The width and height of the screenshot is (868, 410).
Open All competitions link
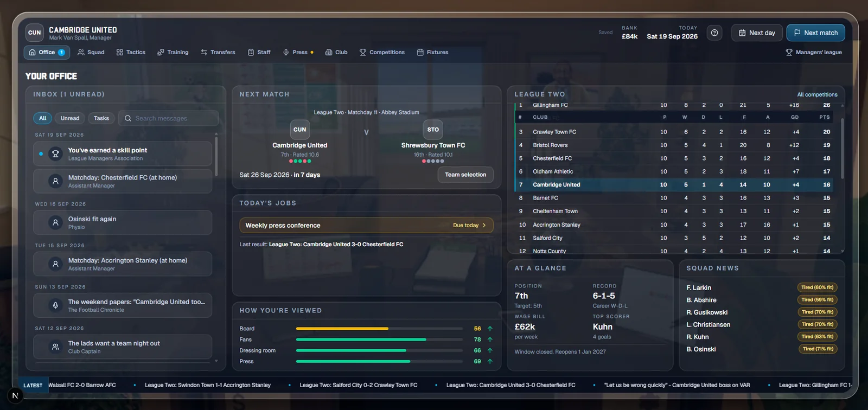817,94
